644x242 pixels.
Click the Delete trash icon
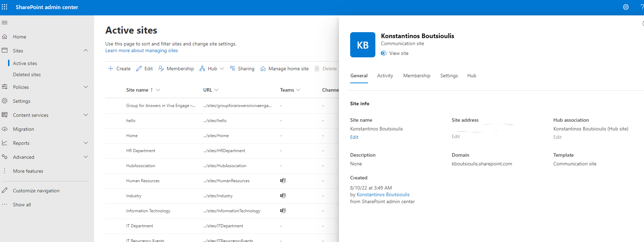tap(317, 69)
